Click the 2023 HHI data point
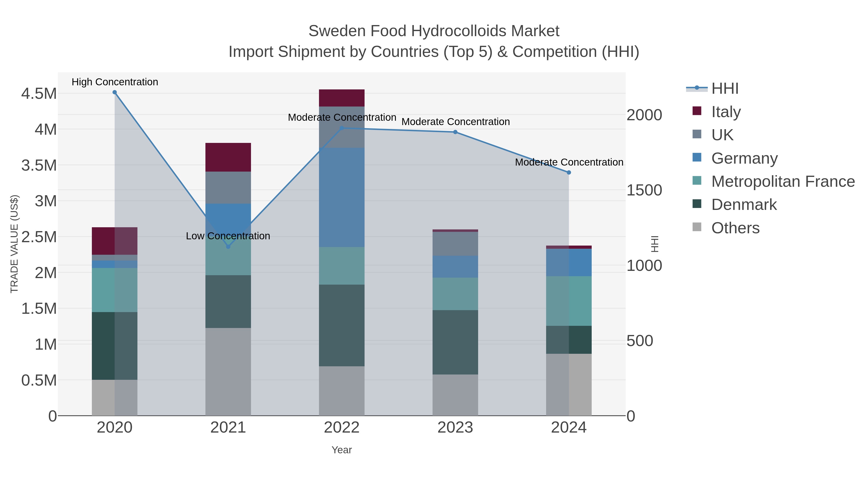 455,132
